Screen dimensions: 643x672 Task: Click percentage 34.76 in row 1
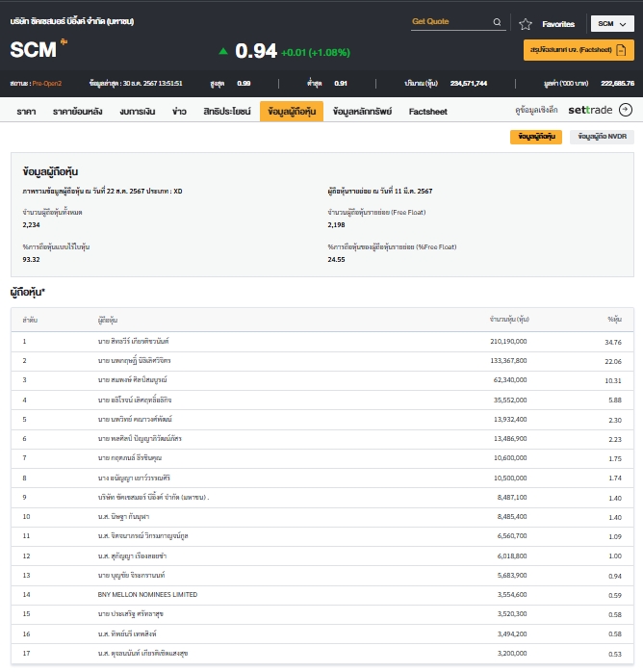tap(613, 342)
